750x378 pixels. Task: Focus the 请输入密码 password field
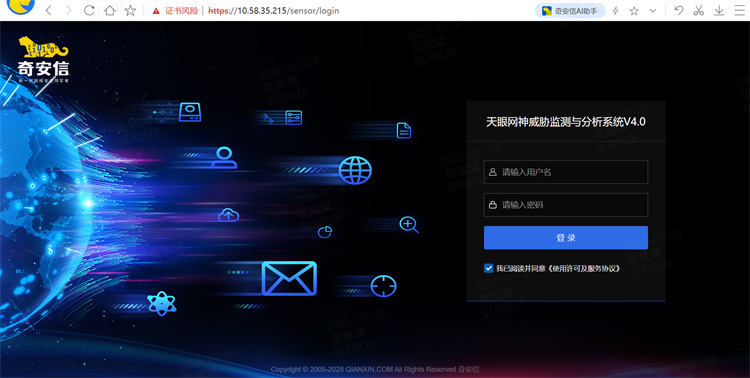coord(566,205)
